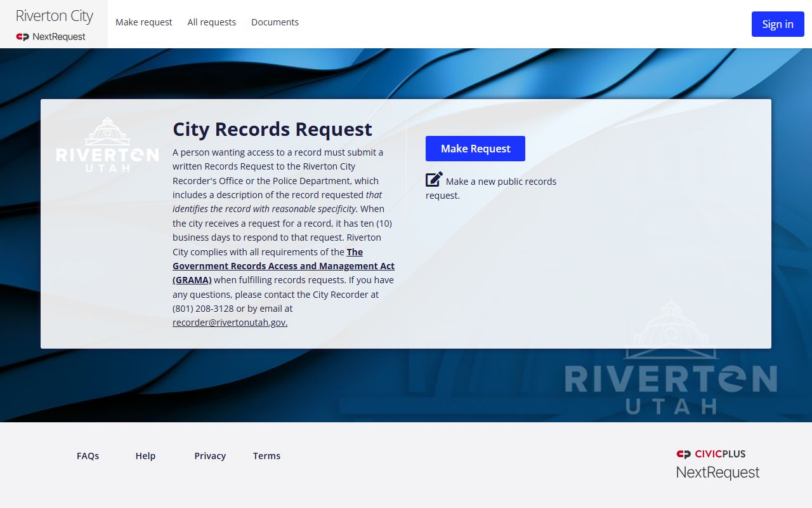Open the Privacy footer link
This screenshot has width=812, height=508.
[210, 456]
